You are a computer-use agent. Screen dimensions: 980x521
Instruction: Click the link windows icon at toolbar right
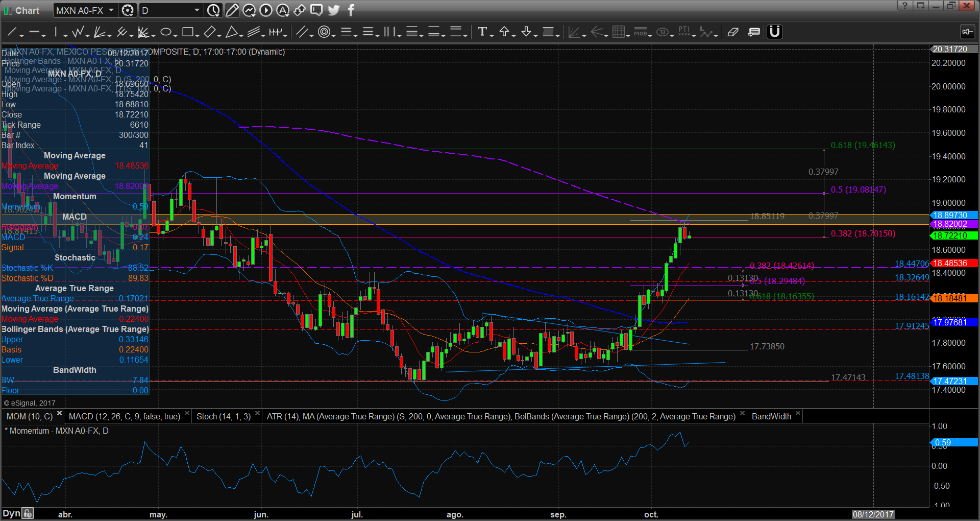(967, 32)
